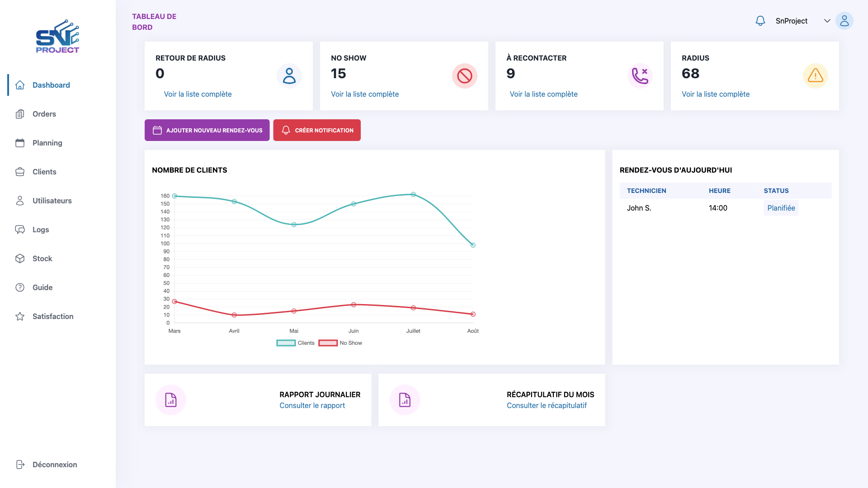Open À Recontacter full list link

click(543, 94)
